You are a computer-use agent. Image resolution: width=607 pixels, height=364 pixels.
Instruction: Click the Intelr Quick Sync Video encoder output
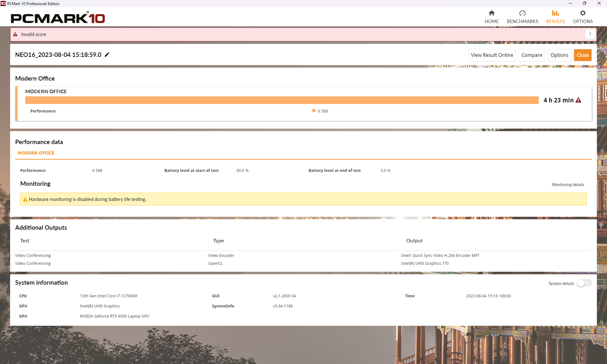coord(440,255)
